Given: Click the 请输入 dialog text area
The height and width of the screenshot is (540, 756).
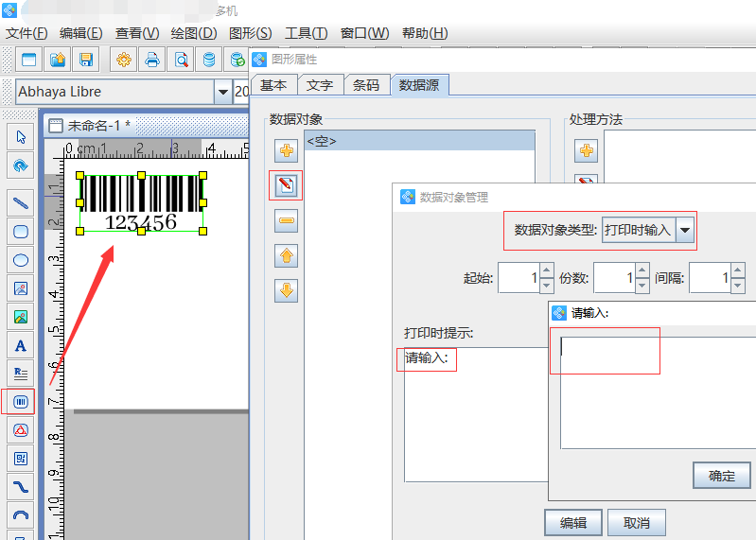Looking at the screenshot, I should [659, 392].
